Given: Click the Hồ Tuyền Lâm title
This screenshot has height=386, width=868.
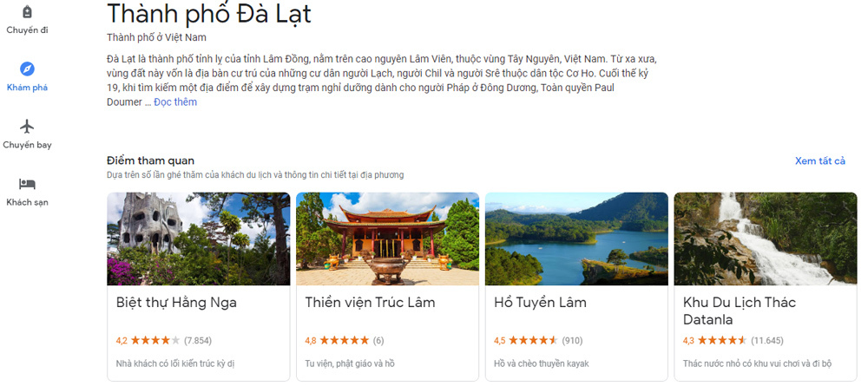Looking at the screenshot, I should pyautogui.click(x=540, y=303).
